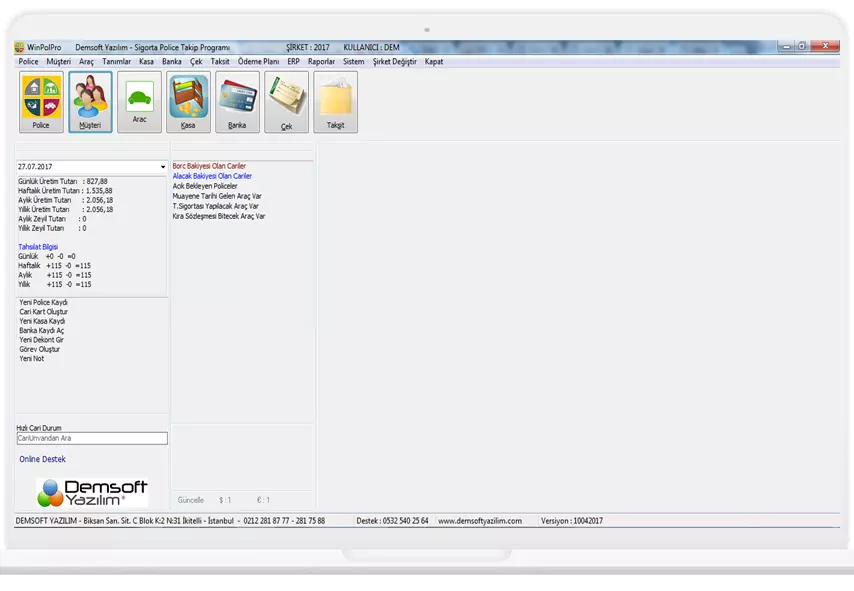Click Güncelle to refresh exchange rates
This screenshot has height=591, width=854.
pyautogui.click(x=190, y=500)
